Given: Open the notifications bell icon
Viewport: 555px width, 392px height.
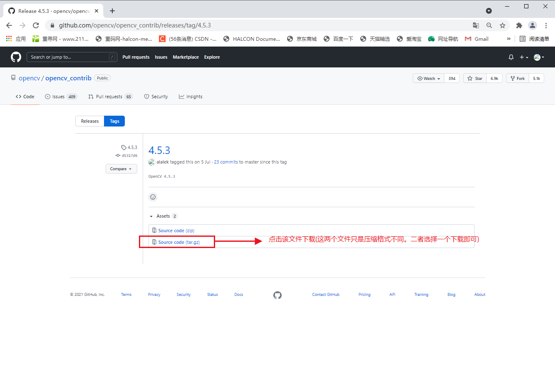Looking at the screenshot, I should click(511, 57).
